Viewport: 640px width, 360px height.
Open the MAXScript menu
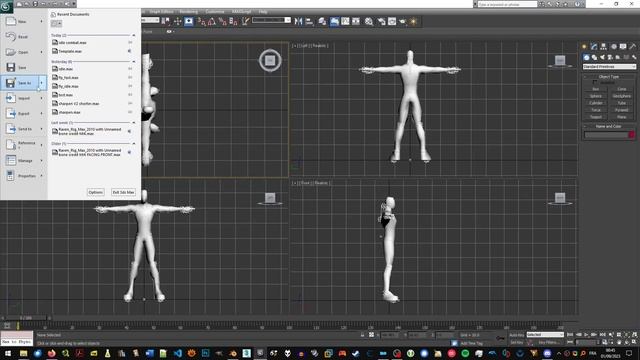coord(241,12)
